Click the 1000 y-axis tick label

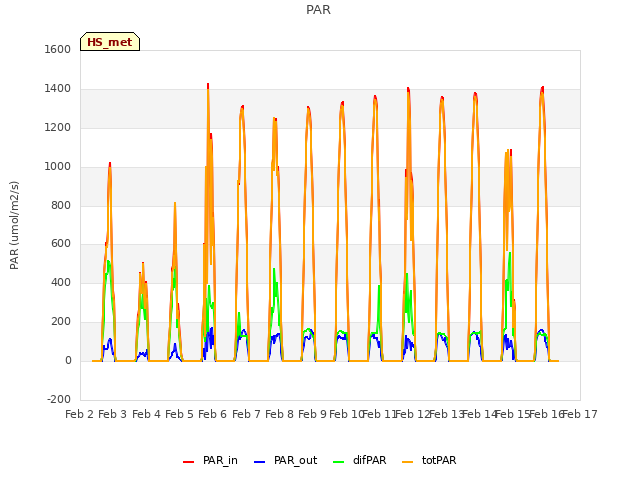(x=58, y=167)
